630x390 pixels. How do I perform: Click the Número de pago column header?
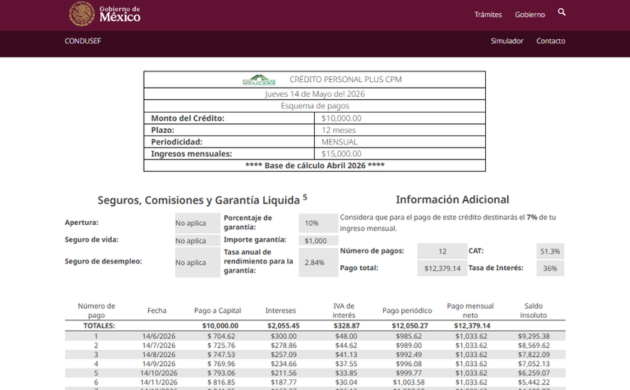point(96,310)
